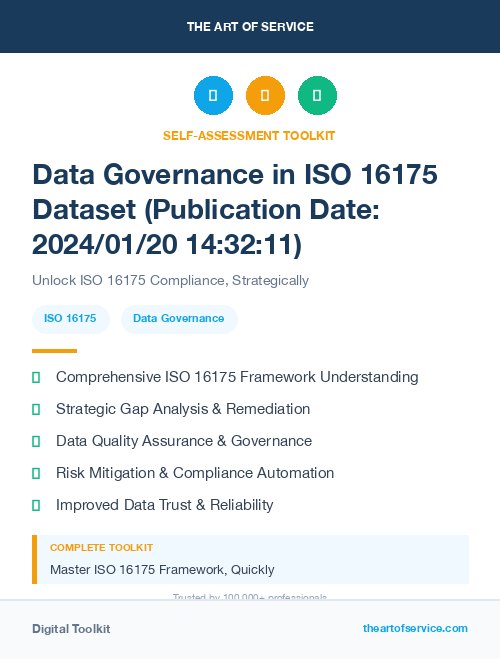Click bullet icon beside Risk Mitigation

[x=36, y=473]
